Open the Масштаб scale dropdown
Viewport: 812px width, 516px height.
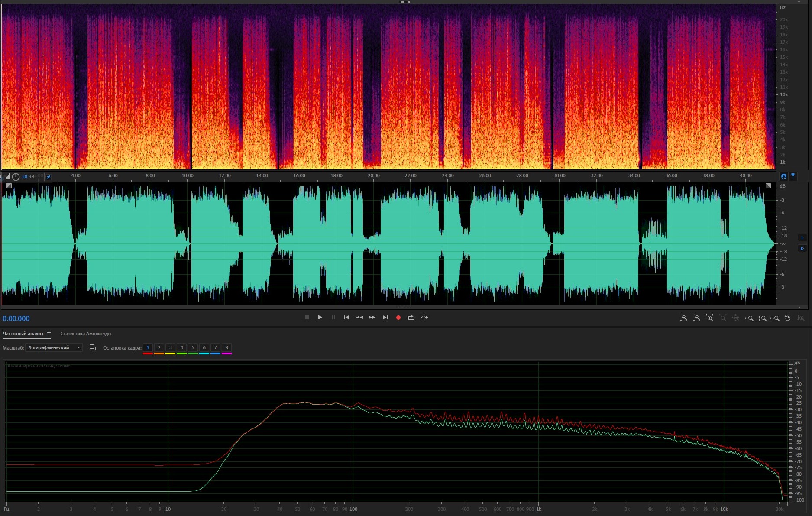[54, 347]
